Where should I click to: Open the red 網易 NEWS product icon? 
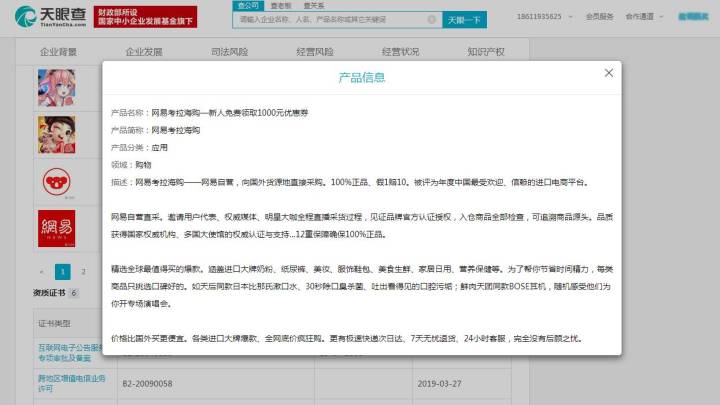[x=56, y=229]
